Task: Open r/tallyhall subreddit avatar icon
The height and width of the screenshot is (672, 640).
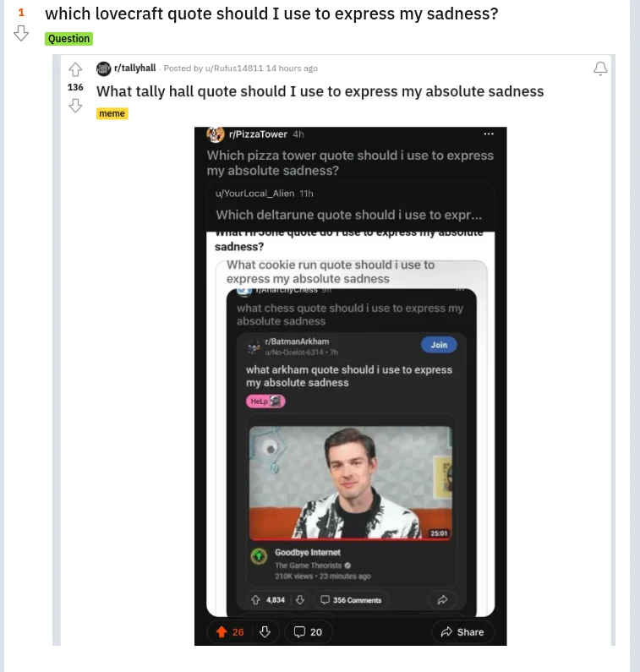Action: (x=103, y=68)
